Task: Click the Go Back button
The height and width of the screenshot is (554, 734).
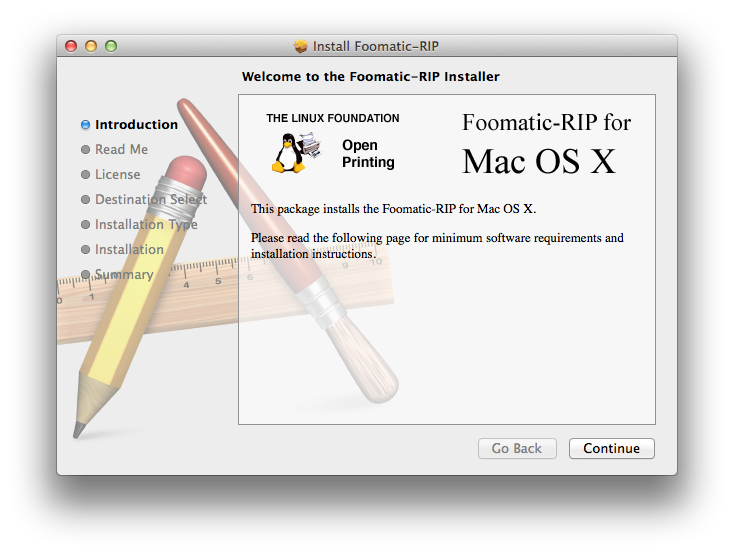Action: coord(517,449)
